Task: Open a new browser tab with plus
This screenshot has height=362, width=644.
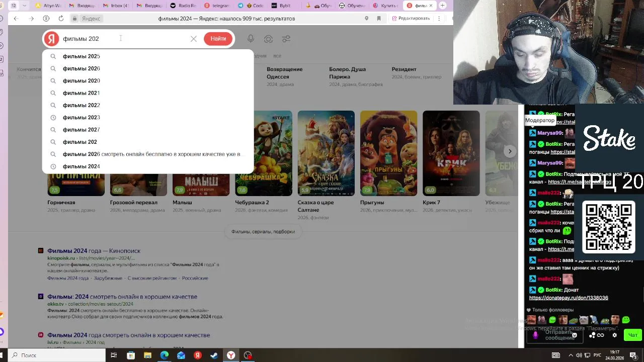Action: coord(442,6)
